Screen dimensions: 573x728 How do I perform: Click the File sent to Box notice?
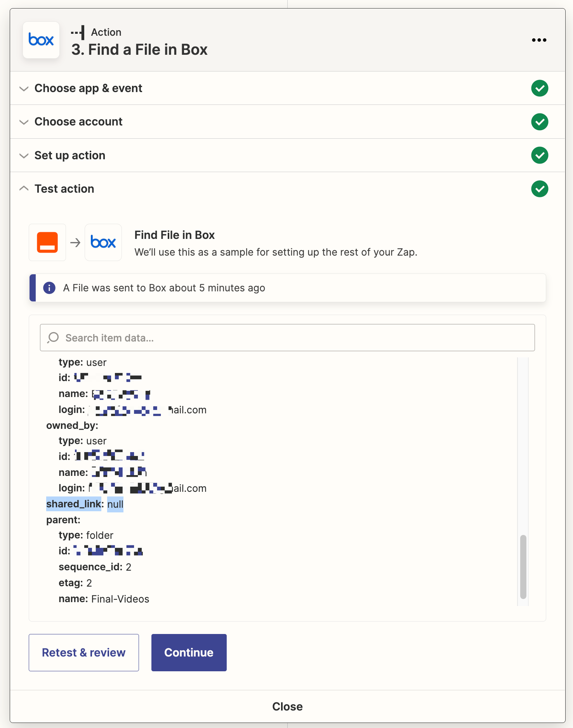288,288
